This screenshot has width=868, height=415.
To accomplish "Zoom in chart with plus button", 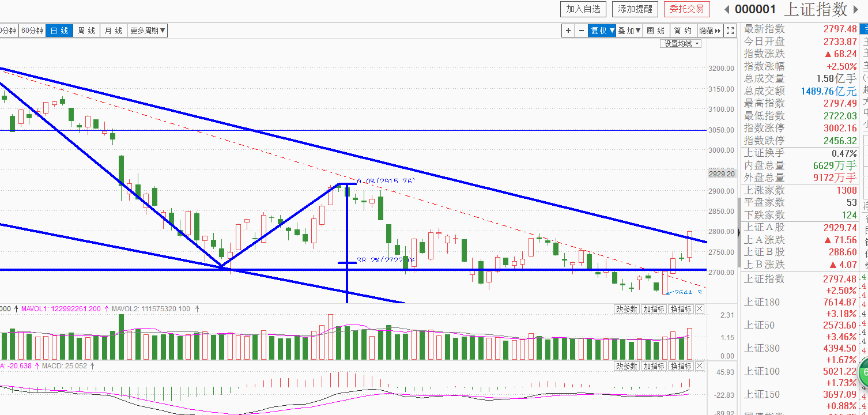I will click(568, 31).
